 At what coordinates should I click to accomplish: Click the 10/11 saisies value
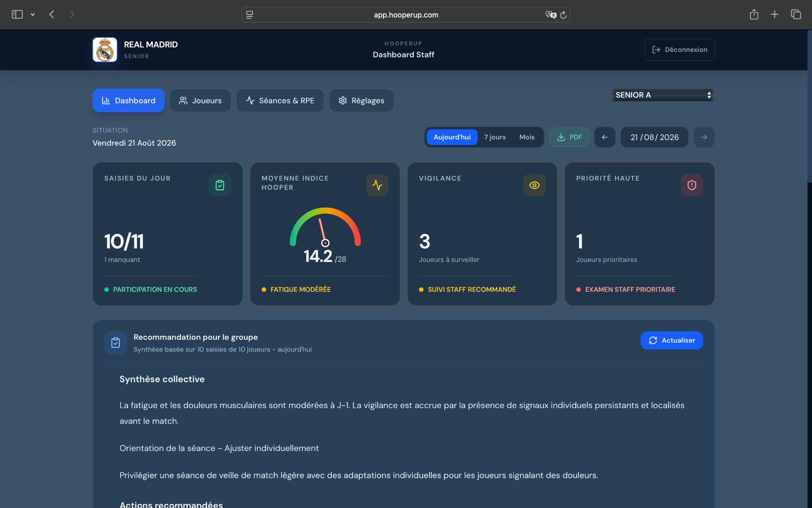pos(124,241)
